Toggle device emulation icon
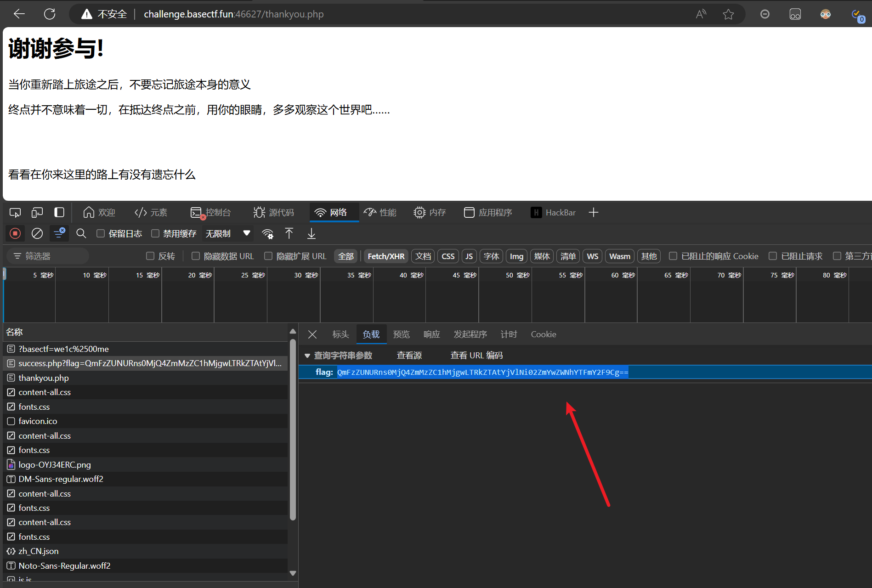 coord(37,213)
